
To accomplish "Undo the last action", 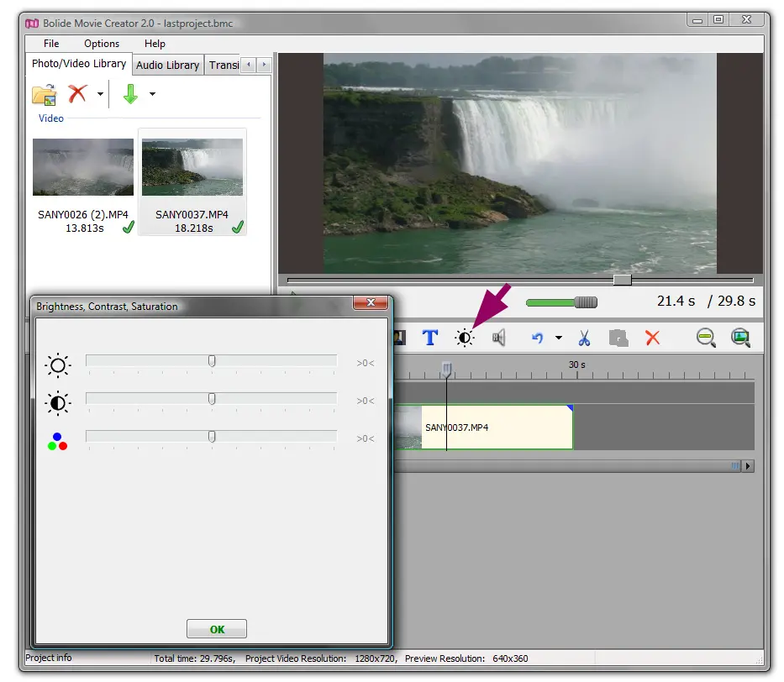I will [538, 338].
